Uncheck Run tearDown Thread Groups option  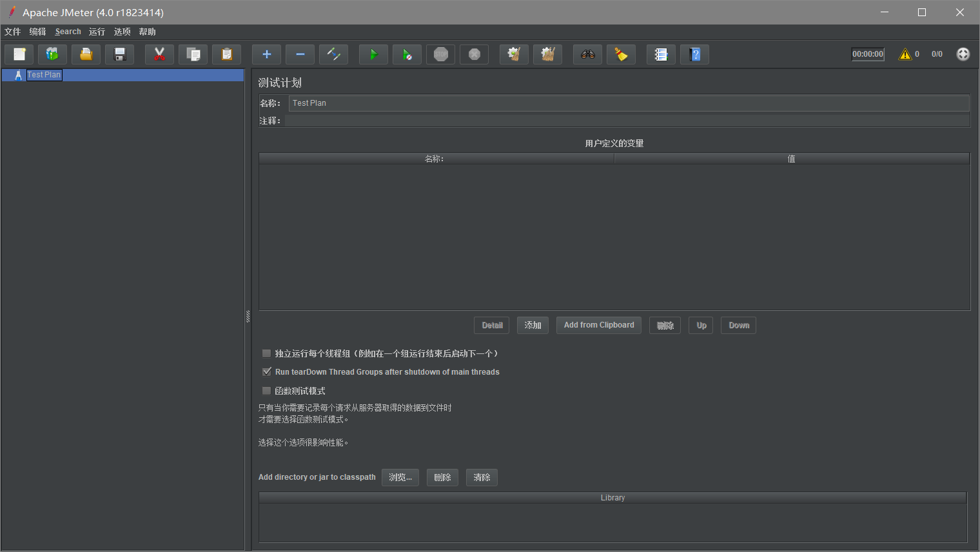pyautogui.click(x=266, y=372)
